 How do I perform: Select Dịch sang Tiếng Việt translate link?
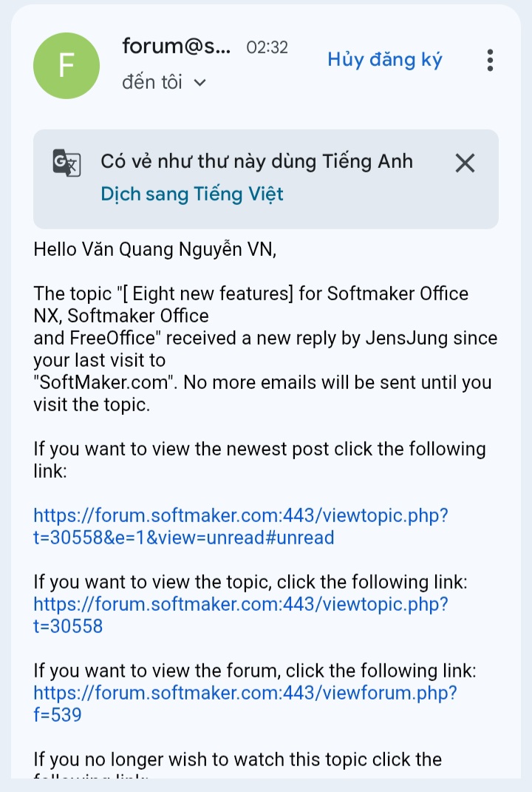(x=192, y=194)
